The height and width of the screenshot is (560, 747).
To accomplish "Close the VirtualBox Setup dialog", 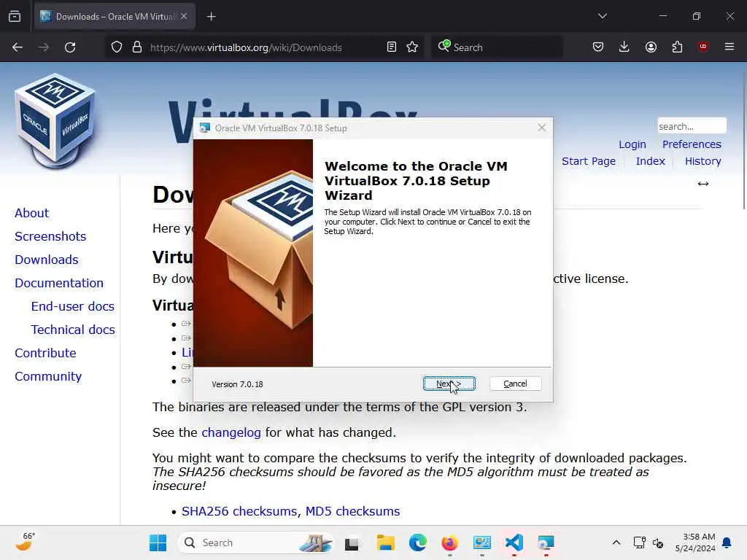I will pos(541,128).
